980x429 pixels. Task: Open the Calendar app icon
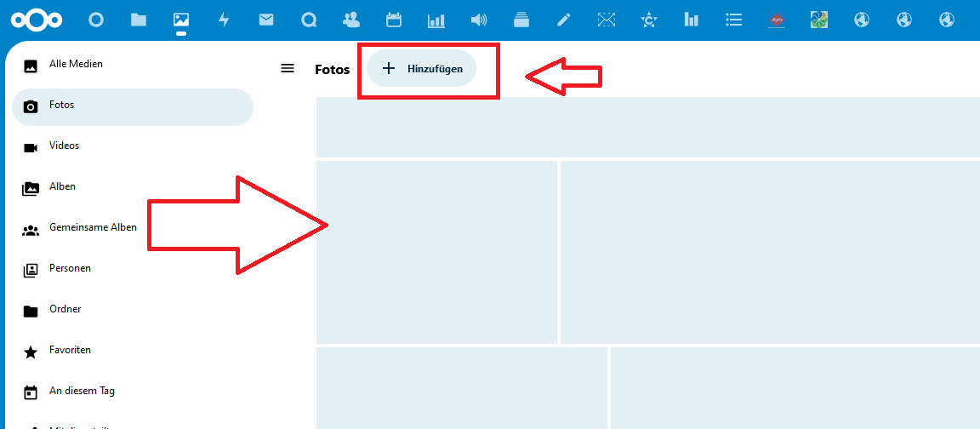pyautogui.click(x=394, y=20)
